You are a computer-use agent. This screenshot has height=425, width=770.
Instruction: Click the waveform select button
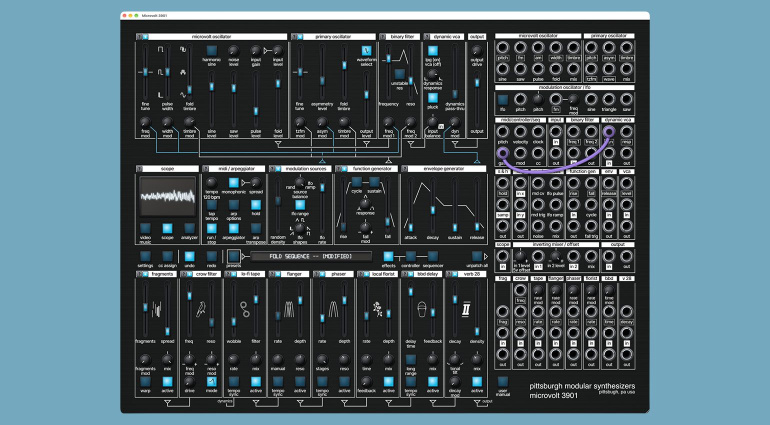click(x=366, y=51)
